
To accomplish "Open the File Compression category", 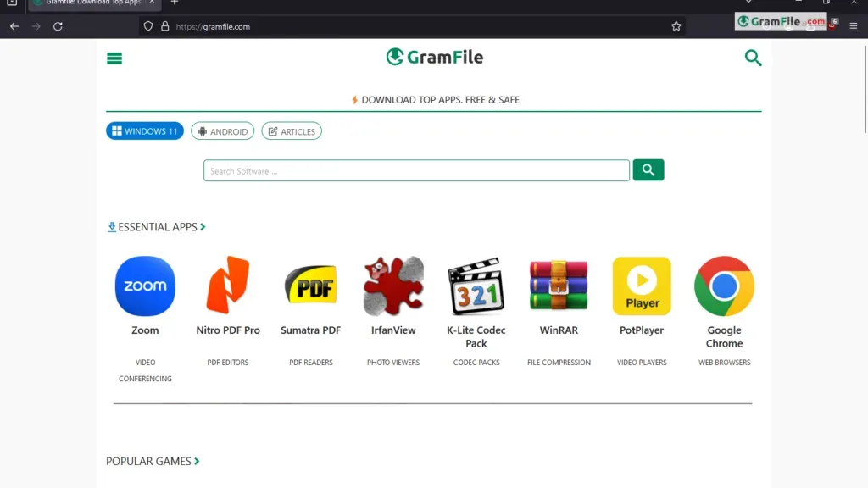I will [x=559, y=363].
